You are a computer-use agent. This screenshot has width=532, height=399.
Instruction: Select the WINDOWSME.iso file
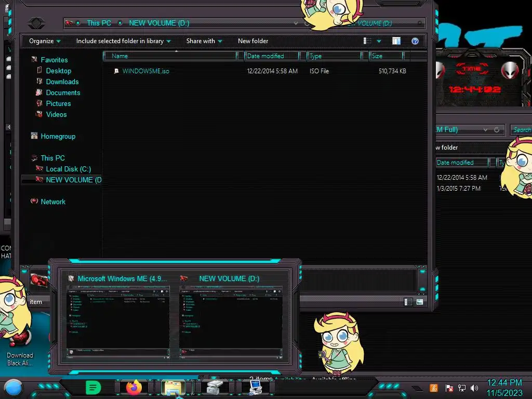click(145, 71)
